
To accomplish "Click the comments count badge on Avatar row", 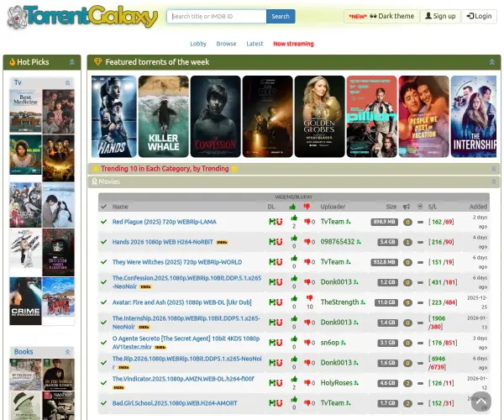I will pyautogui.click(x=407, y=302).
